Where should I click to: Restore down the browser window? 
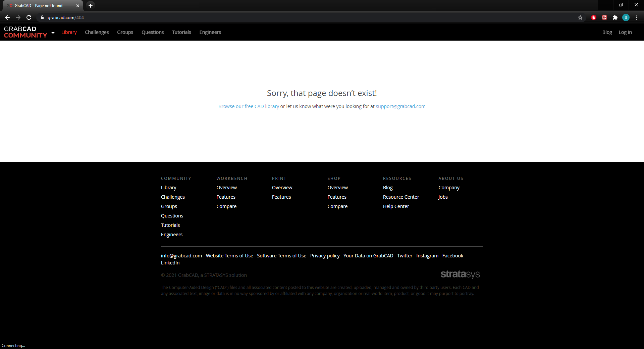click(621, 5)
